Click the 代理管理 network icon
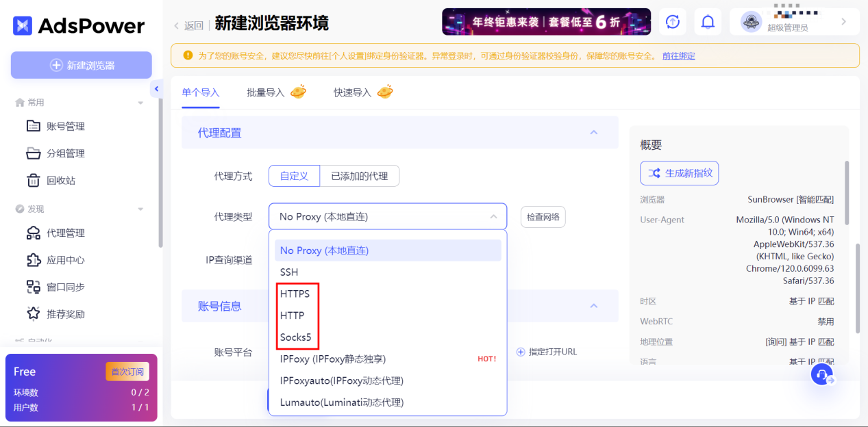868x427 pixels. (x=33, y=233)
